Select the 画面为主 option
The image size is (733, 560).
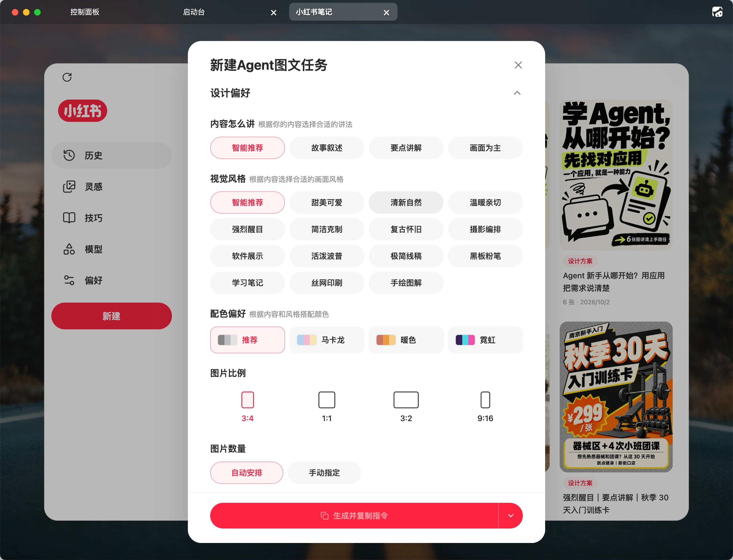point(485,148)
